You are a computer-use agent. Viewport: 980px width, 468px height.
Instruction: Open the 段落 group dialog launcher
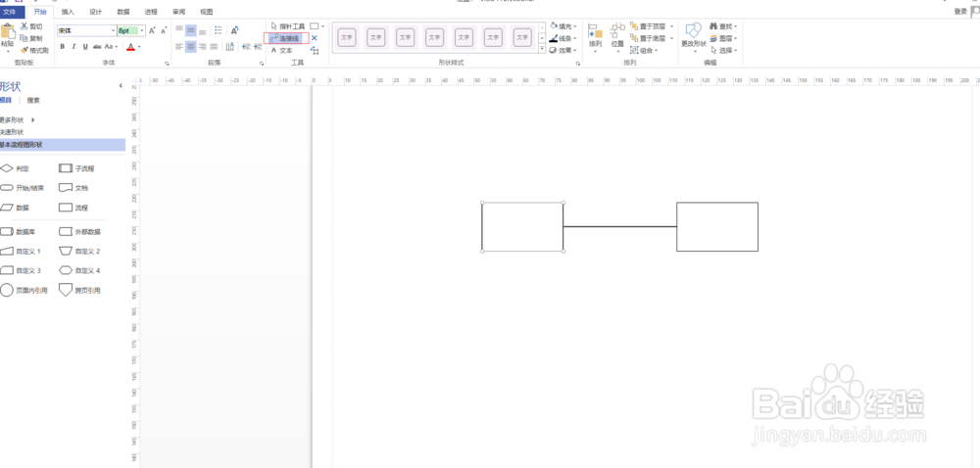[x=262, y=64]
